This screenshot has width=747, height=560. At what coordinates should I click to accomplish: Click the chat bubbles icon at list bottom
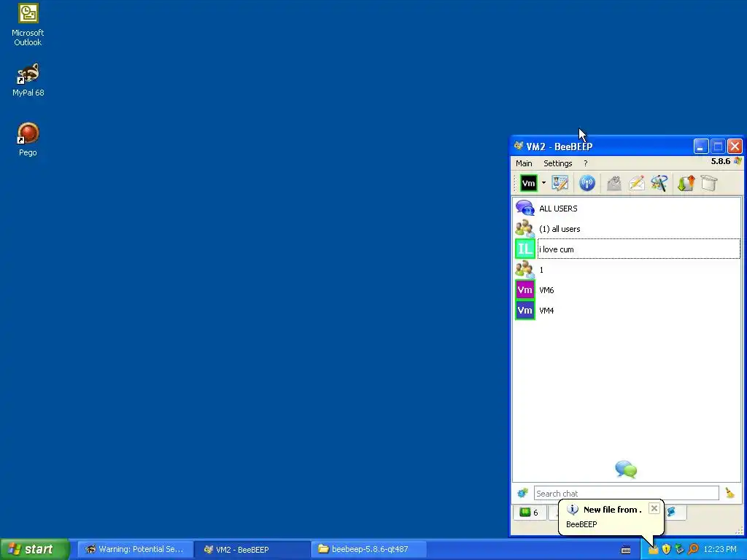pyautogui.click(x=626, y=470)
